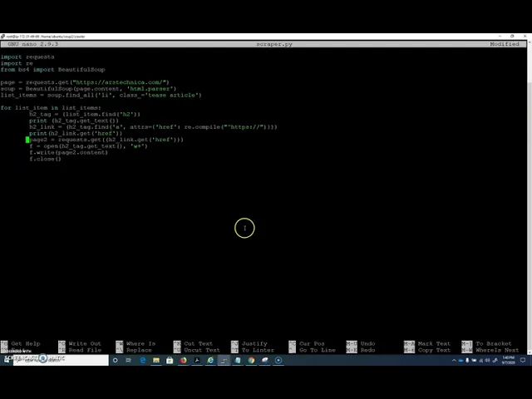Click the microphone tray icon

[x=467, y=360]
